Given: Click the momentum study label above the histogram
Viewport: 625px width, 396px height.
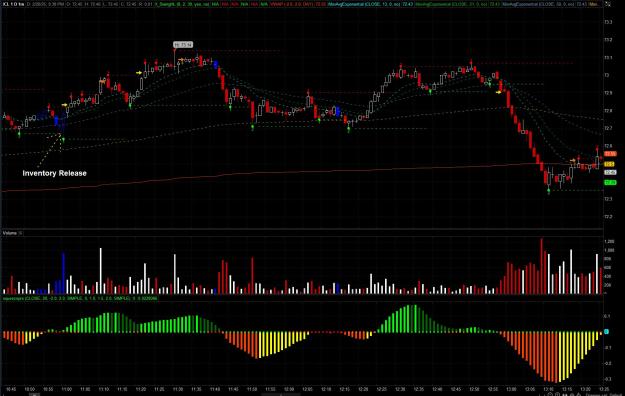Looking at the screenshot, I should coord(80,298).
